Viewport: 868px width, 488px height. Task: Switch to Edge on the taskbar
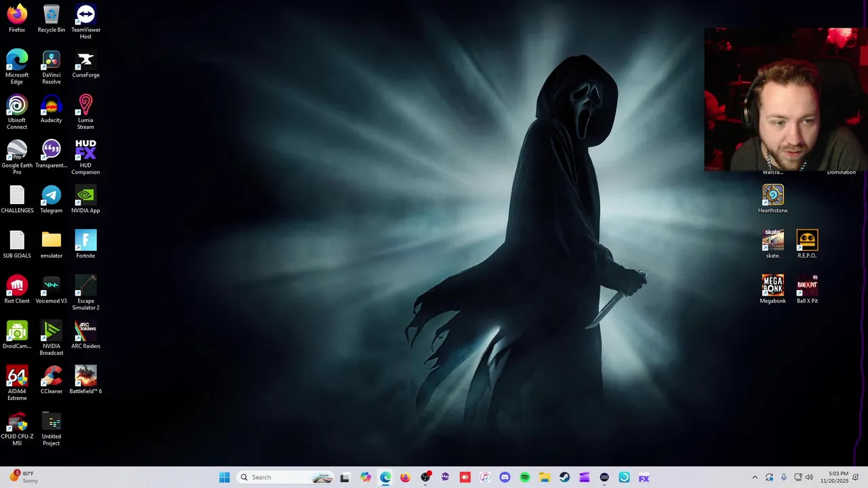click(385, 477)
